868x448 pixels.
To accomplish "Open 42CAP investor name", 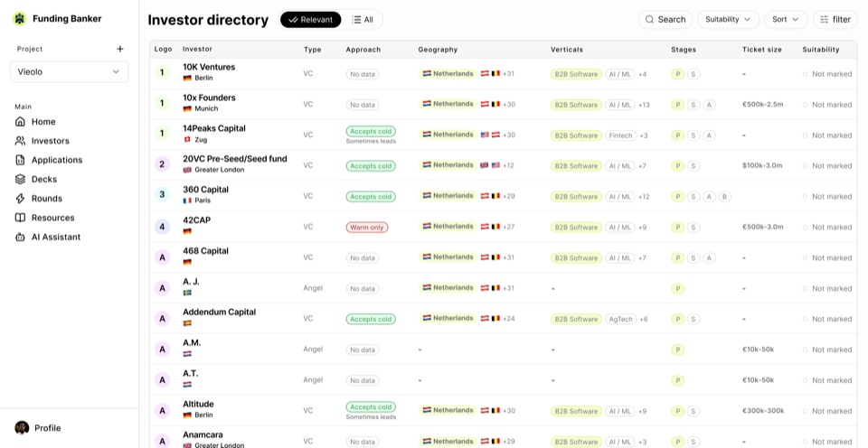I will click(196, 220).
